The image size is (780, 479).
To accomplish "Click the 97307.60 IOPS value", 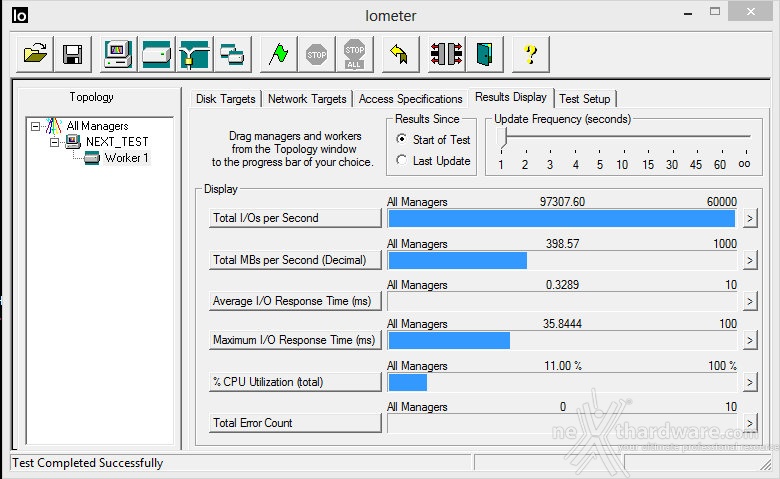I will tap(562, 201).
